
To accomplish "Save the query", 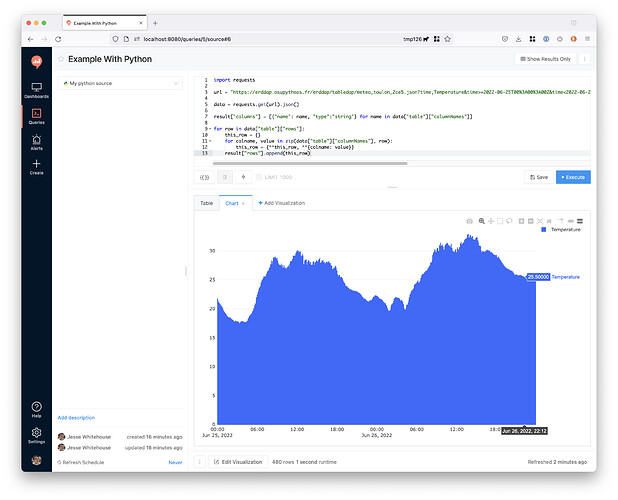I will 539,177.
